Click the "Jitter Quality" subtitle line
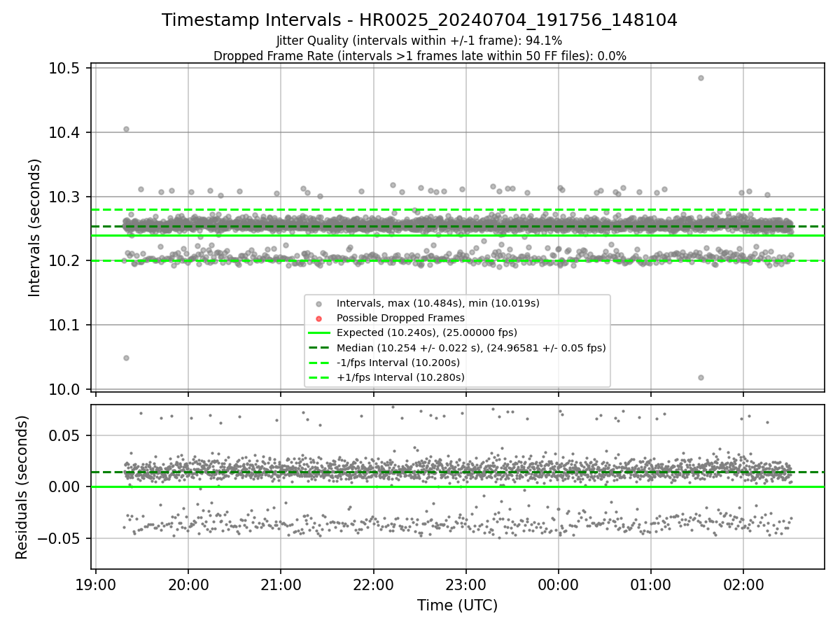This screenshot has height=630, width=840. click(419, 41)
